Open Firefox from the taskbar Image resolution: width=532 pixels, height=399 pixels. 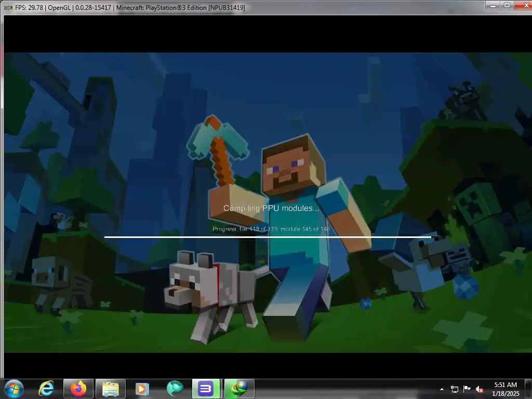(x=78, y=389)
